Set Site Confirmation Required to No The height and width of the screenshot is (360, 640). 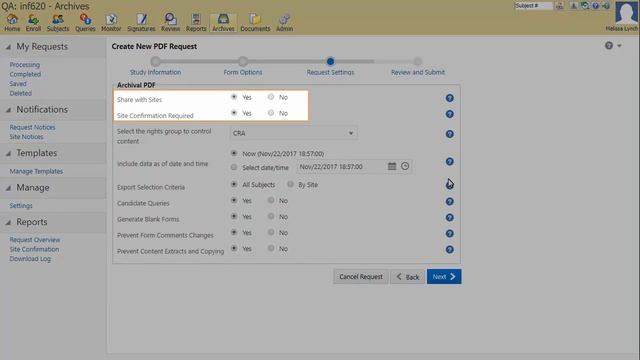tap(271, 113)
